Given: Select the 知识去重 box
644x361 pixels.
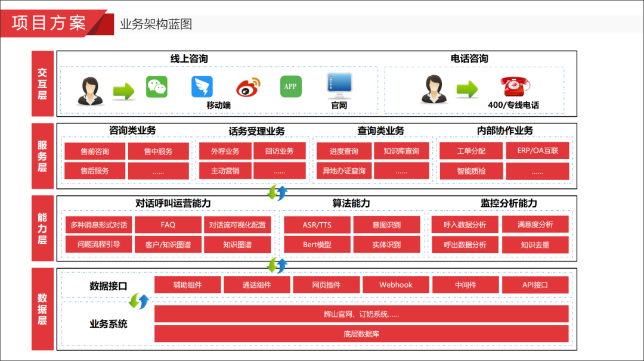Looking at the screenshot, I should pyautogui.click(x=535, y=244).
